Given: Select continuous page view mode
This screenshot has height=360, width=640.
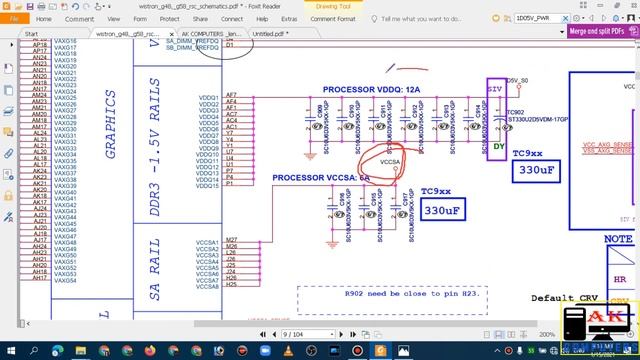Looking at the screenshot, I should point(499,335).
